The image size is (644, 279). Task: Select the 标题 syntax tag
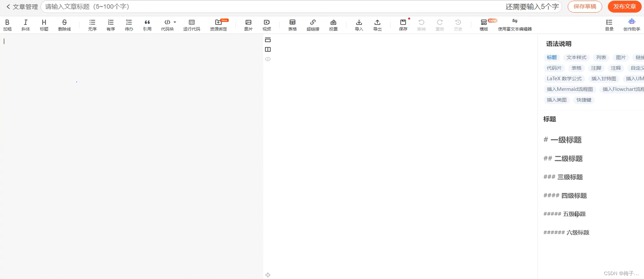(x=552, y=57)
